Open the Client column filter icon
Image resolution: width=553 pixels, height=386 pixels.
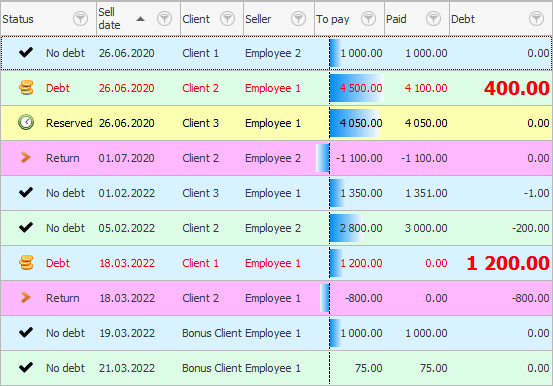227,18
